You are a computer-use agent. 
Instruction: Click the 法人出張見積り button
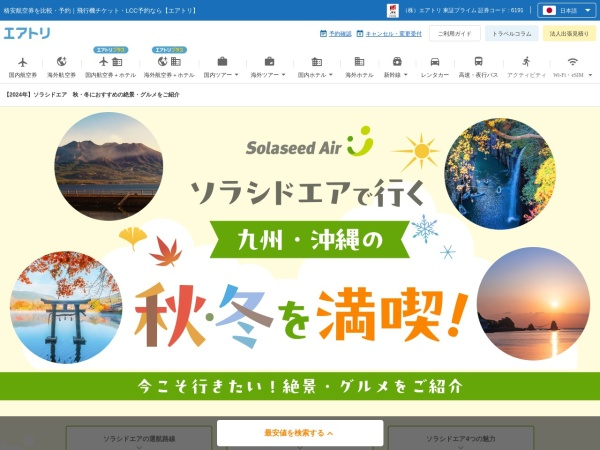click(x=569, y=34)
